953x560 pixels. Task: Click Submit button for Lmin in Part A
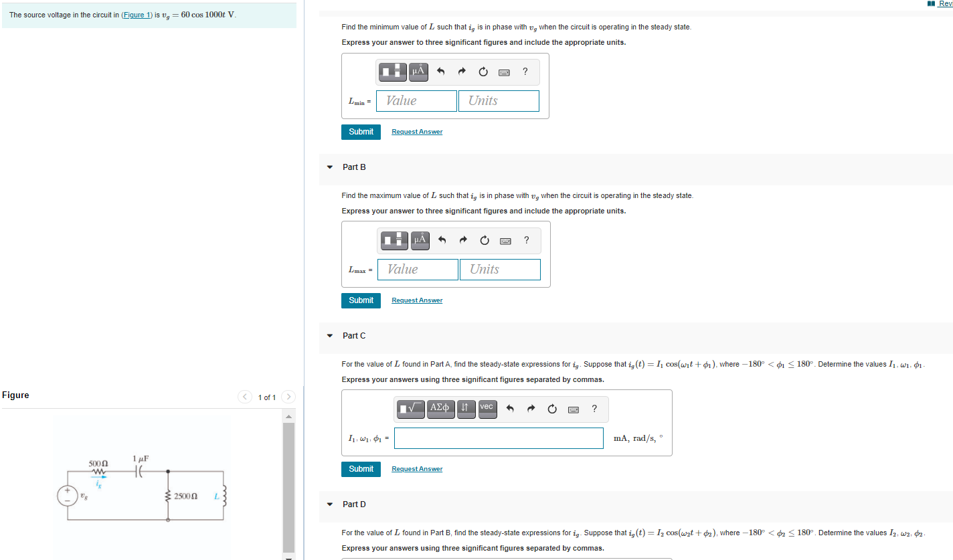361,132
